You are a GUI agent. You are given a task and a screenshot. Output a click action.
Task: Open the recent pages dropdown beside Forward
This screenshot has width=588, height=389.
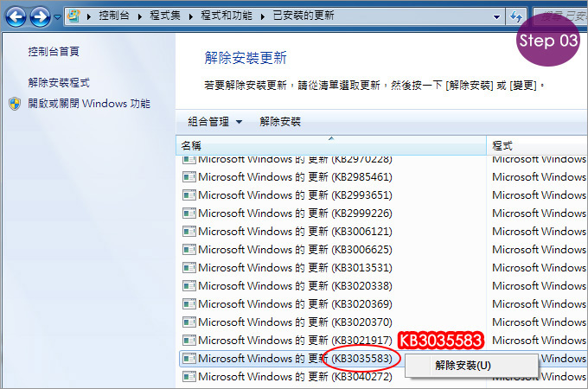coord(57,17)
